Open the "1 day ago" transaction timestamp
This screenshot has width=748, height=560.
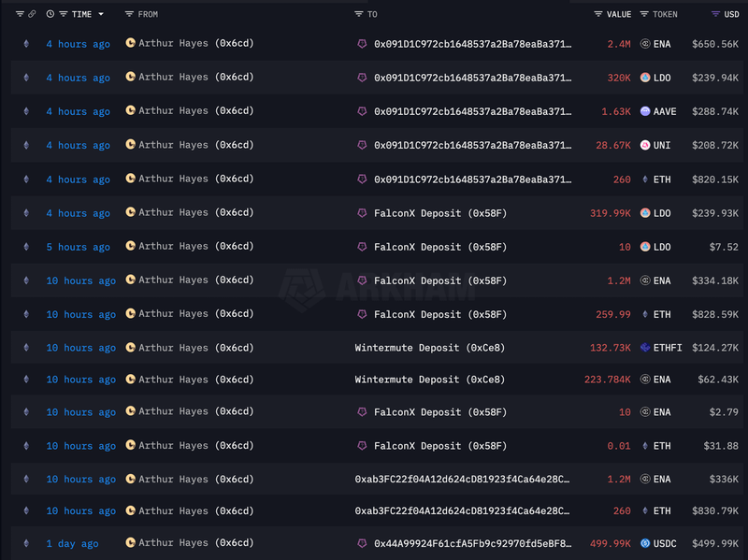72,543
